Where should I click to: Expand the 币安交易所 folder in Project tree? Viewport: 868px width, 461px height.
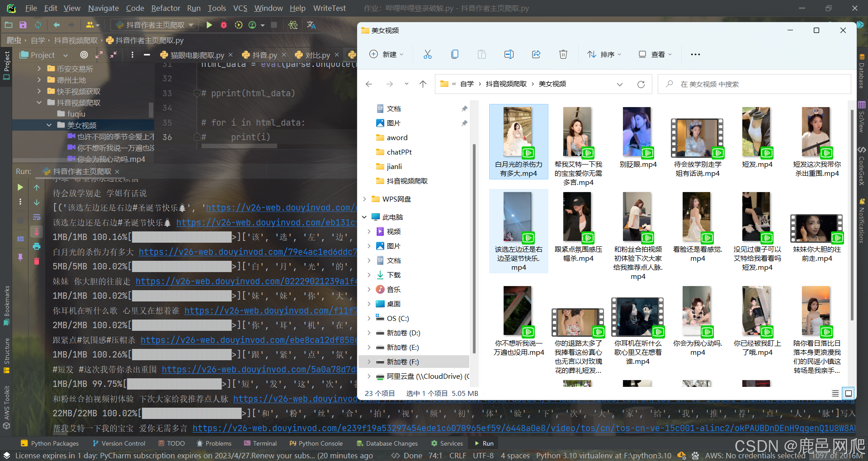(x=39, y=69)
